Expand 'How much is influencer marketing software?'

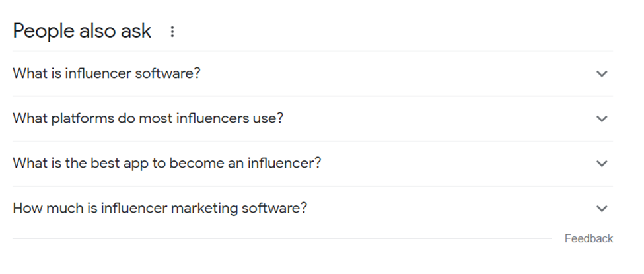[x=160, y=208]
